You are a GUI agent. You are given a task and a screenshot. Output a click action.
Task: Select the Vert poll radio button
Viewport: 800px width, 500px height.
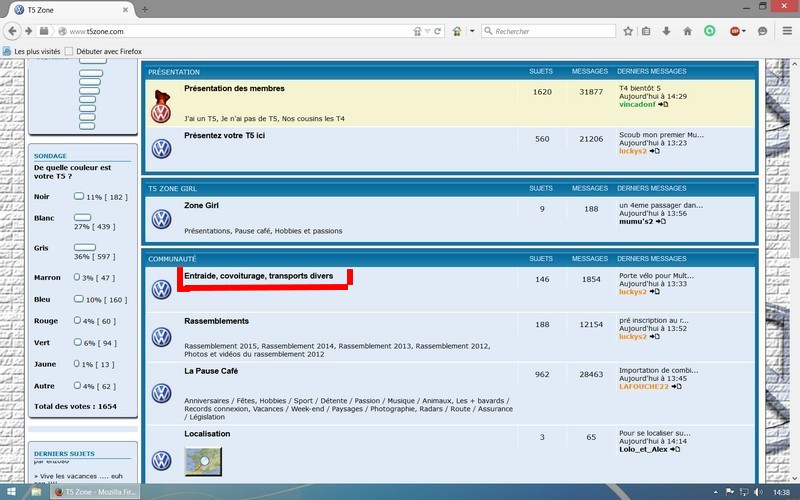78,342
